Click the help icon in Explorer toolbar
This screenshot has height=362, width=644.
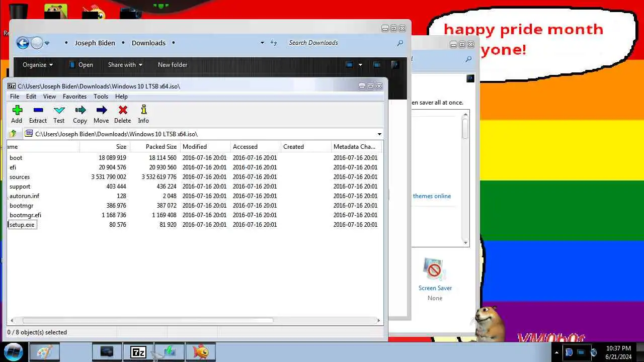395,64
